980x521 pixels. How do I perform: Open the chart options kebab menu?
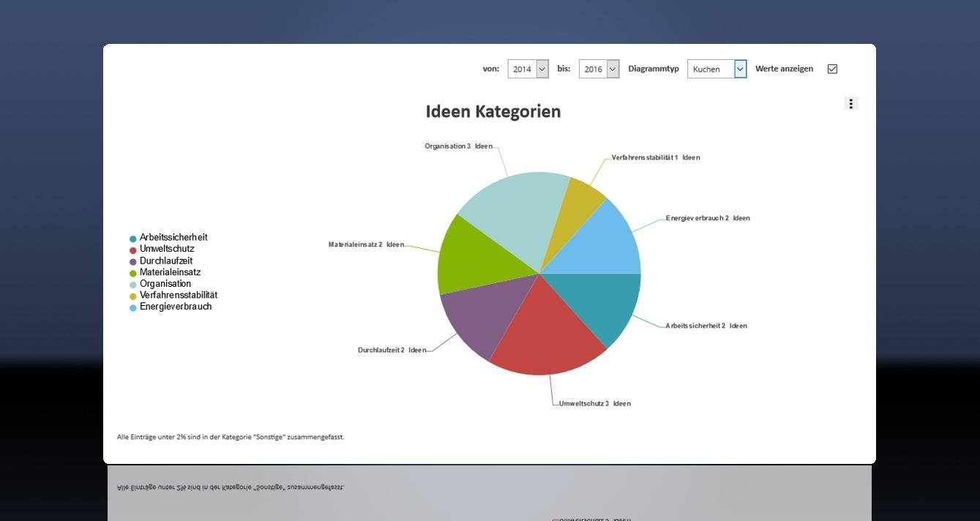pos(850,104)
